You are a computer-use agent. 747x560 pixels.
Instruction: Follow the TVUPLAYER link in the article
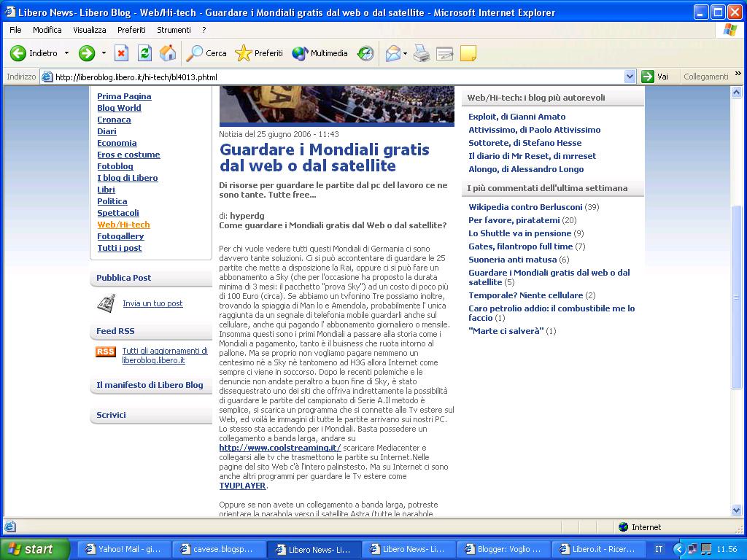point(242,486)
